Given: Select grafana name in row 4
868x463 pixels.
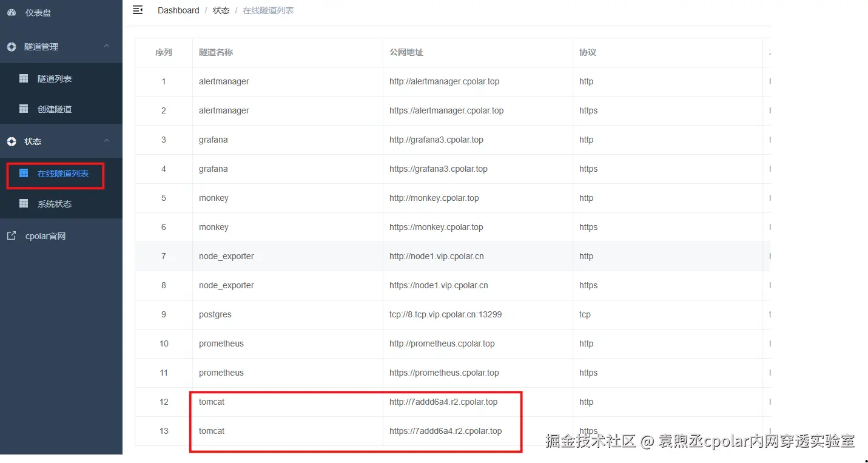Looking at the screenshot, I should 214,169.
